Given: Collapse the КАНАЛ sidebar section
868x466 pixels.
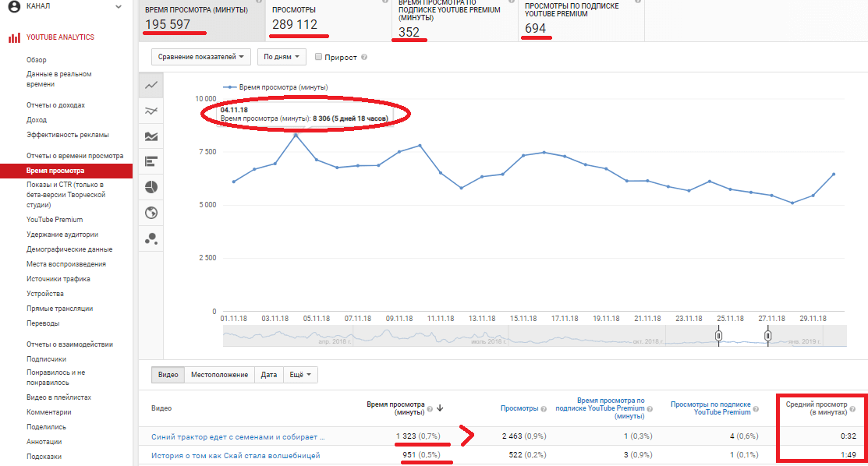Looking at the screenshot, I should (x=119, y=6).
